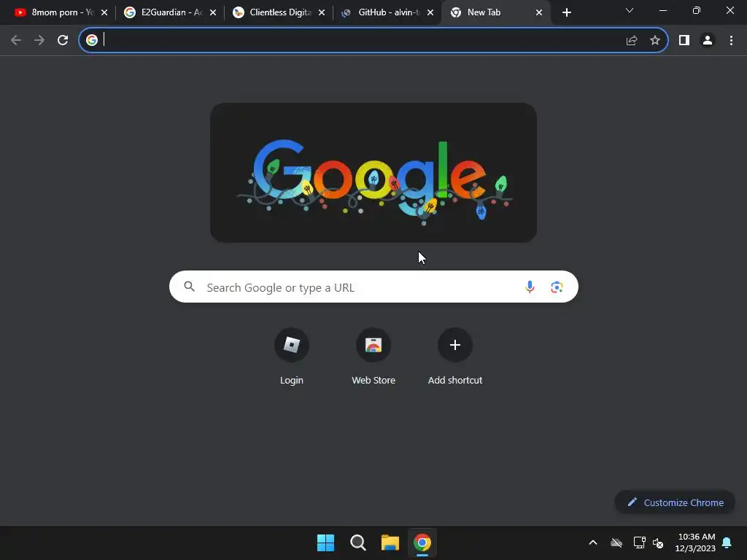Image resolution: width=747 pixels, height=560 pixels.
Task: Click the network display tray icon
Action: coord(639,542)
